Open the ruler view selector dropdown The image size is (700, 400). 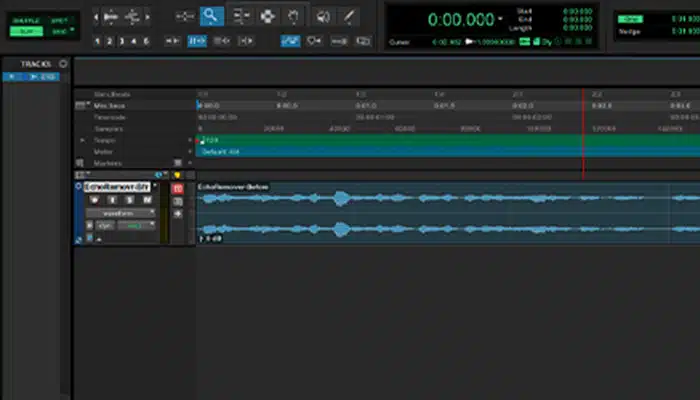(81, 105)
